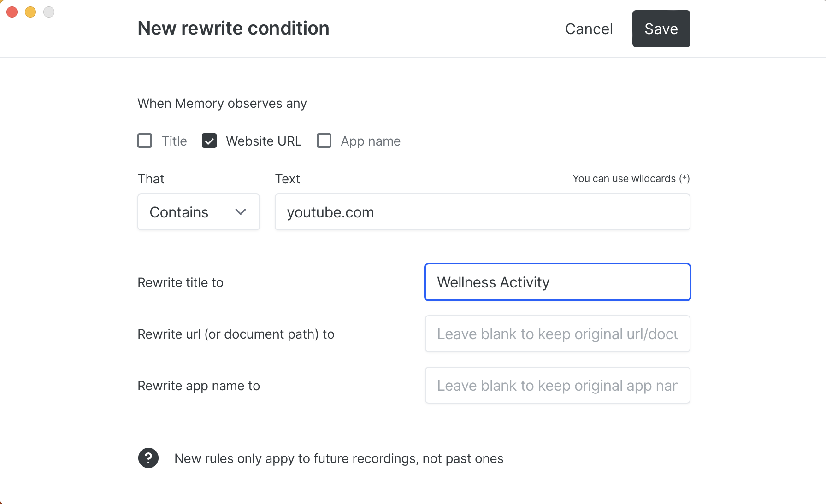
Task: Click the chevron on the Contains selector
Action: click(241, 212)
